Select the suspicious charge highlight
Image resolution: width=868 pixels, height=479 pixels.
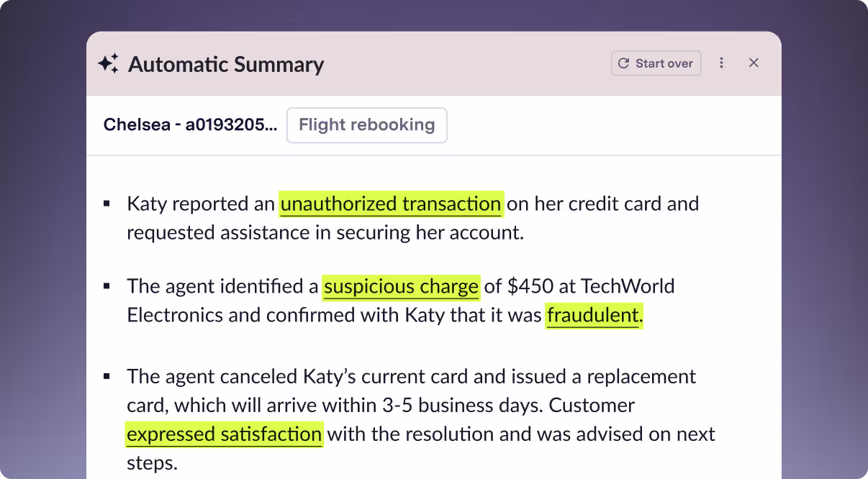pos(401,286)
